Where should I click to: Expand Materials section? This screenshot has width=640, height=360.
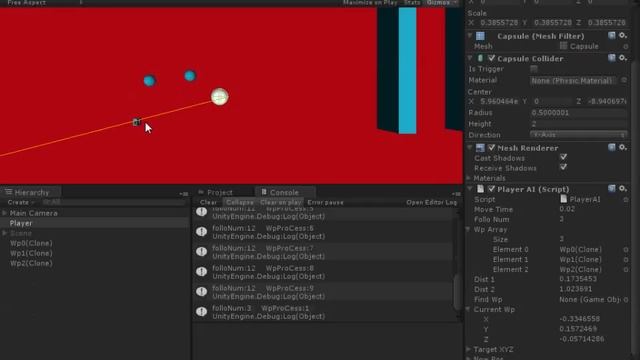(x=469, y=178)
